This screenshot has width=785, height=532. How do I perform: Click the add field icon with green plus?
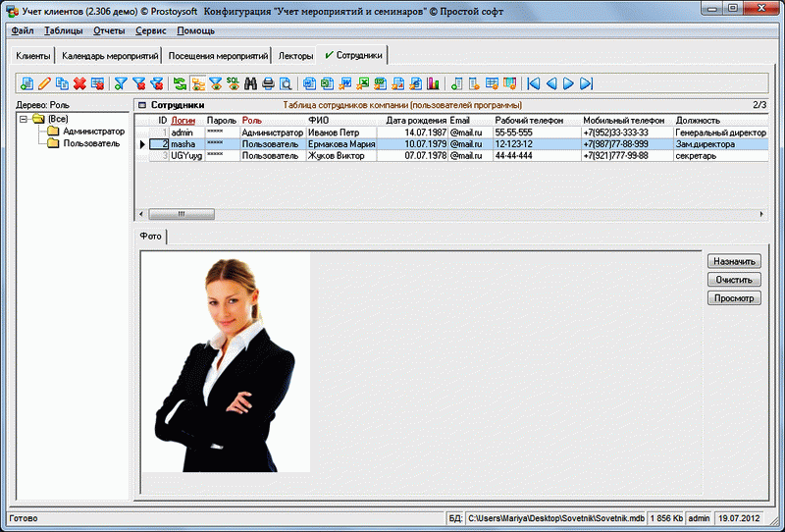point(456,83)
